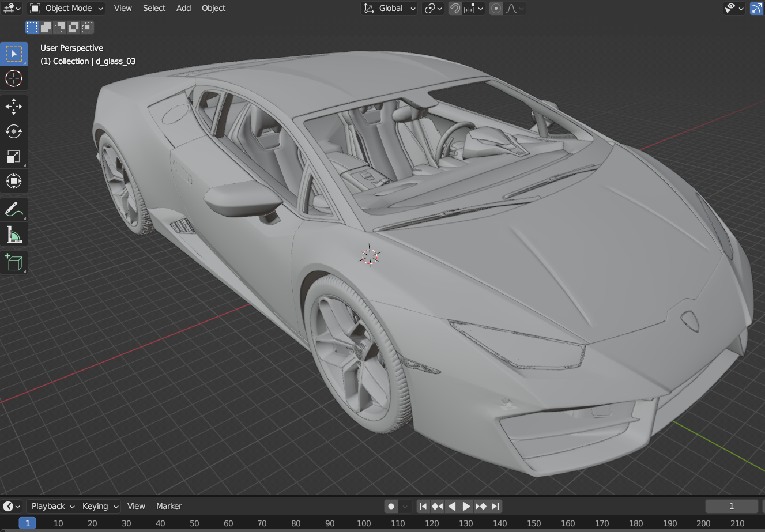This screenshot has width=765, height=532.
Task: Set selection mode to extend existing selection
Action: pyautogui.click(x=46, y=27)
